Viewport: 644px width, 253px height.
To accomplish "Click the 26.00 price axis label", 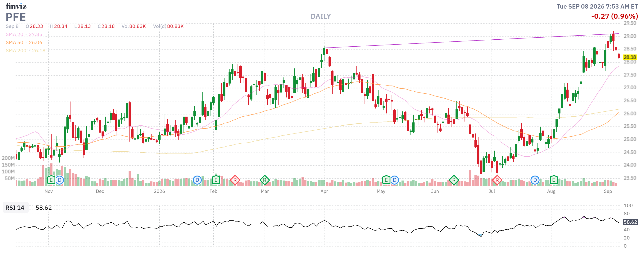I will point(630,113).
